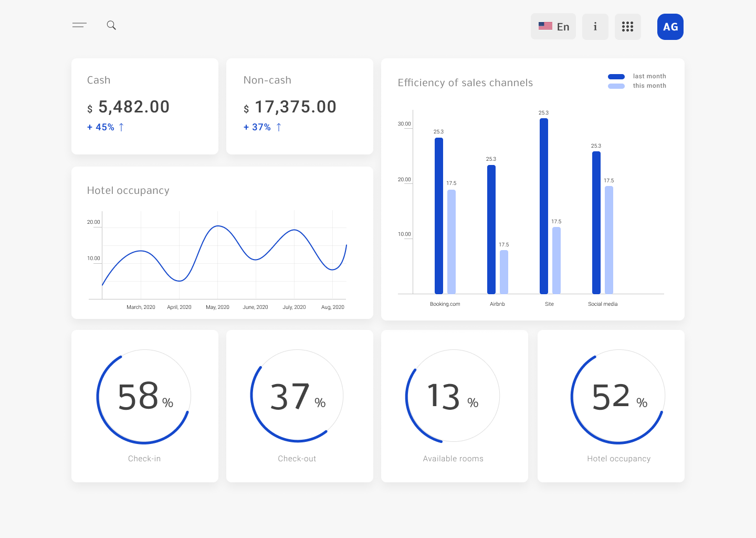Click the AG user avatar
756x538 pixels.
click(670, 26)
